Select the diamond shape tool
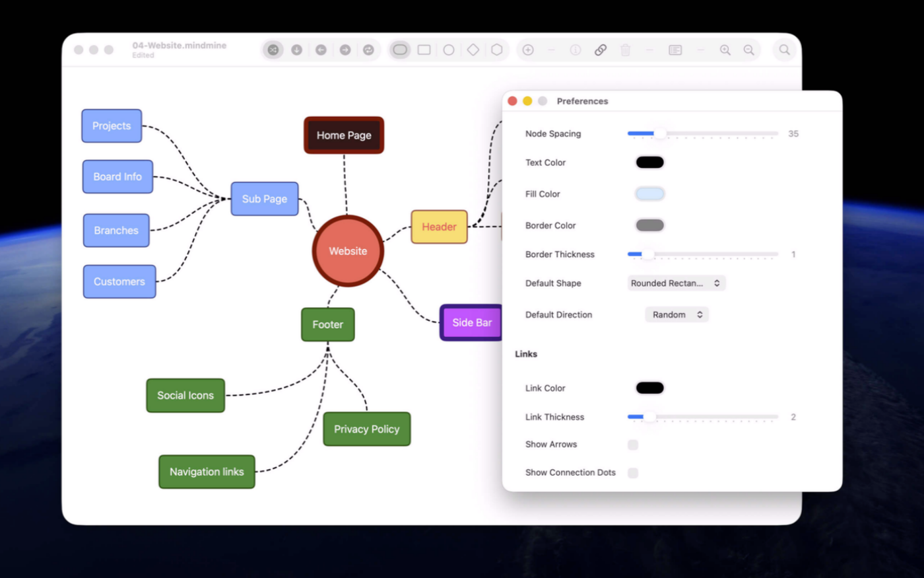The width and height of the screenshot is (924, 578). [473, 50]
